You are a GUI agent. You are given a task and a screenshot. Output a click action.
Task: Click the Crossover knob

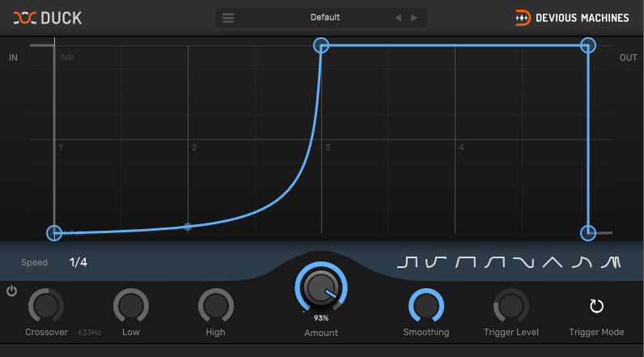pos(46,306)
